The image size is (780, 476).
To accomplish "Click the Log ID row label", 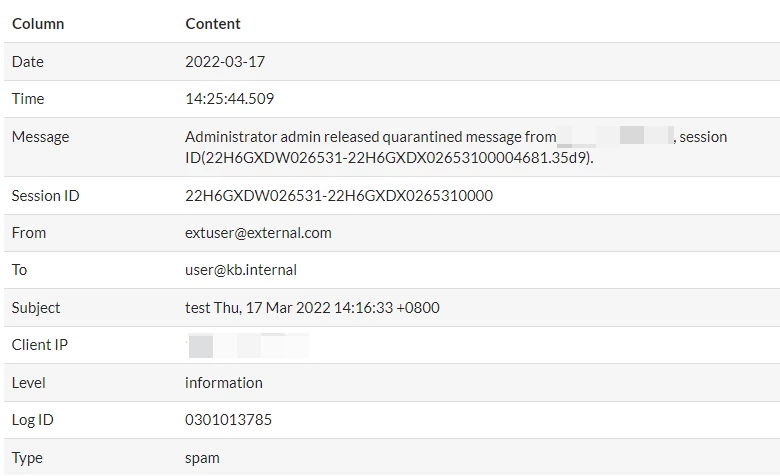I will pyautogui.click(x=32, y=420).
